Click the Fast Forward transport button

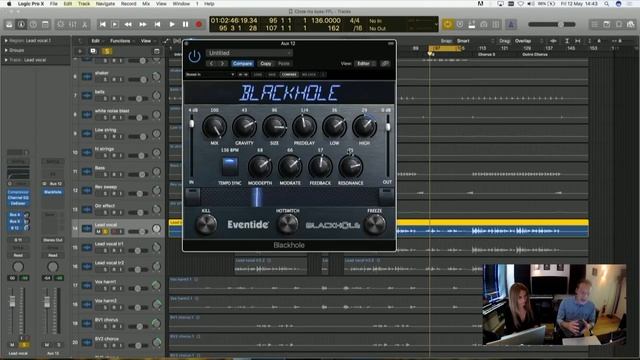(x=143, y=24)
